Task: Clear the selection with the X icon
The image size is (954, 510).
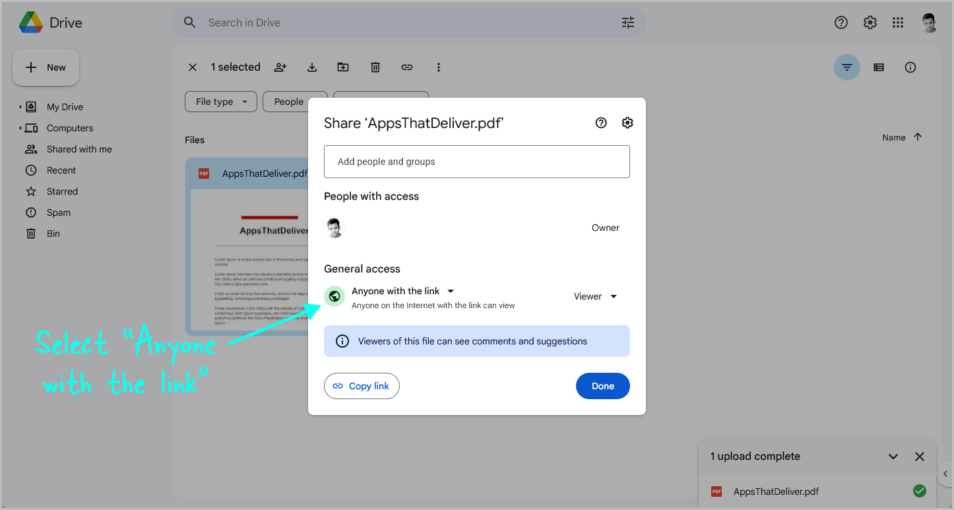Action: (x=192, y=68)
